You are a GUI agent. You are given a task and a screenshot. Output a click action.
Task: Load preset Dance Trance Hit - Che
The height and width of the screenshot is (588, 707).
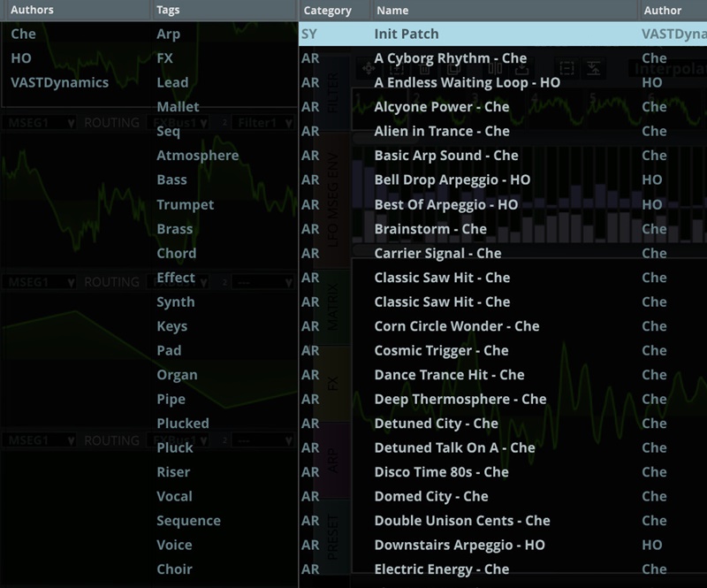449,375
